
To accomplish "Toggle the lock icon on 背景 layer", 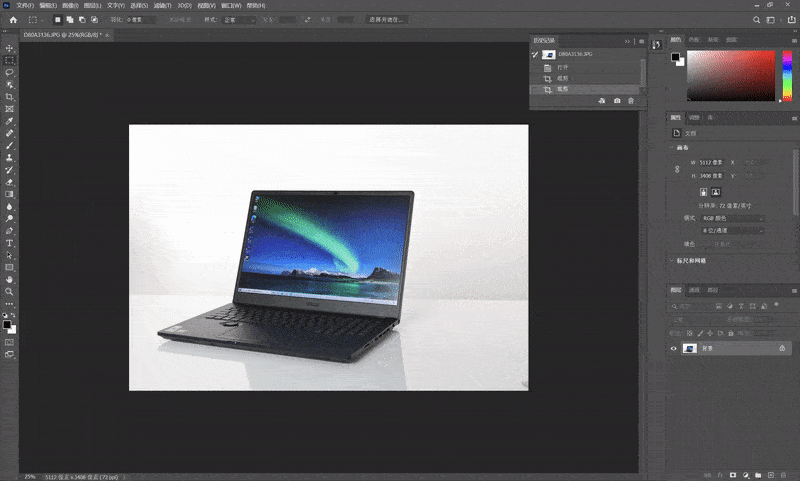I will pyautogui.click(x=782, y=348).
